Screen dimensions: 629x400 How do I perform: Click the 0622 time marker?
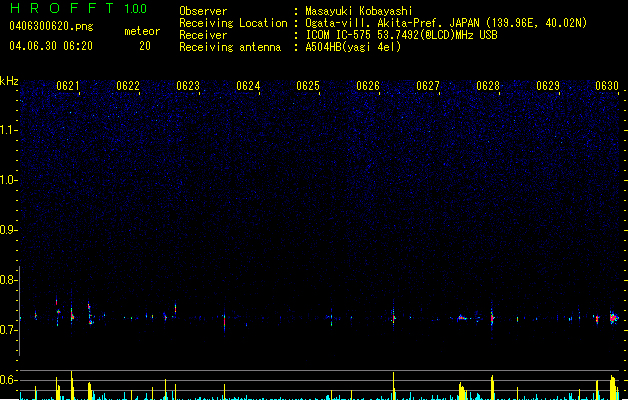point(128,86)
